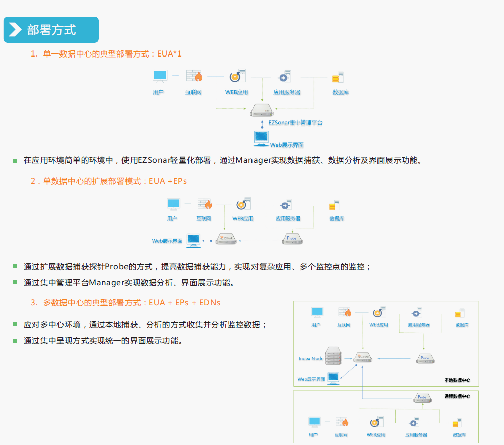Select the 互联网 firewall icon in the 远程数据中心 box
The width and height of the screenshot is (504, 445).
[342, 422]
